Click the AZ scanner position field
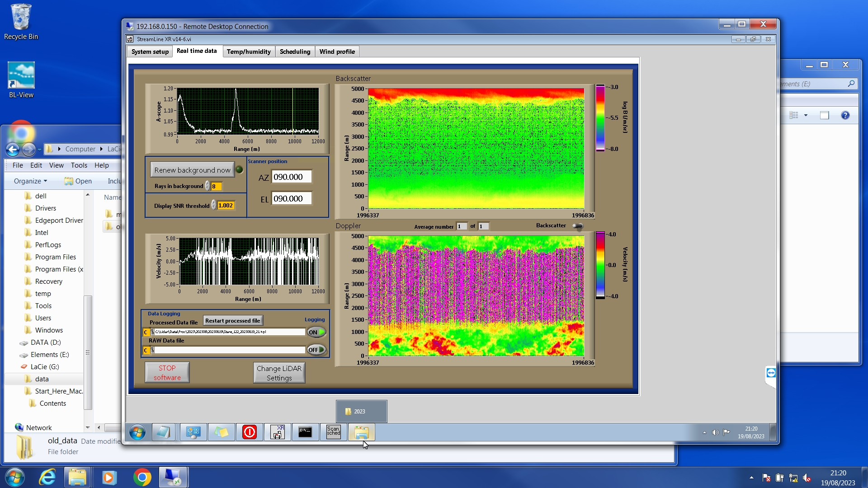This screenshot has width=868, height=488. click(291, 177)
